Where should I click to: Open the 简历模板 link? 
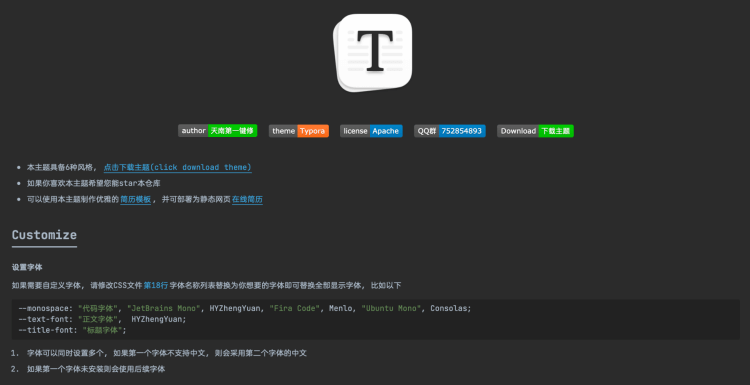pyautogui.click(x=135, y=199)
